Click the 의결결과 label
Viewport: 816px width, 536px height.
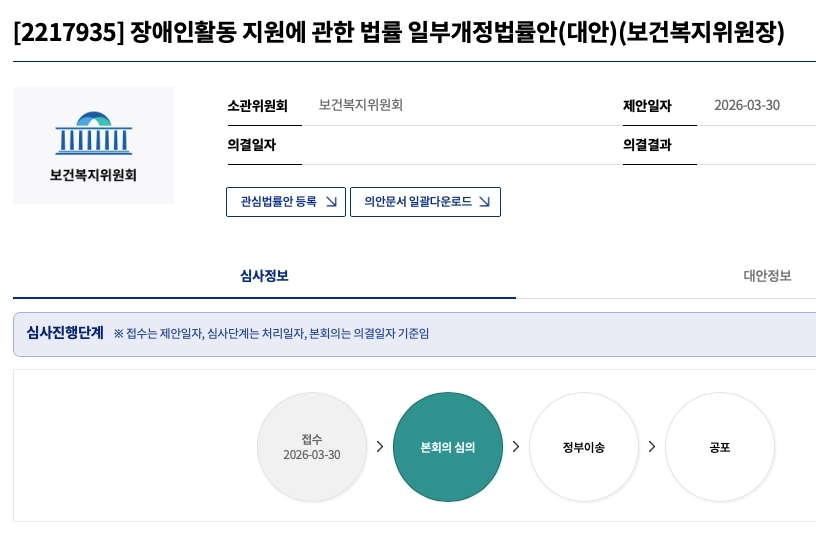[x=647, y=145]
